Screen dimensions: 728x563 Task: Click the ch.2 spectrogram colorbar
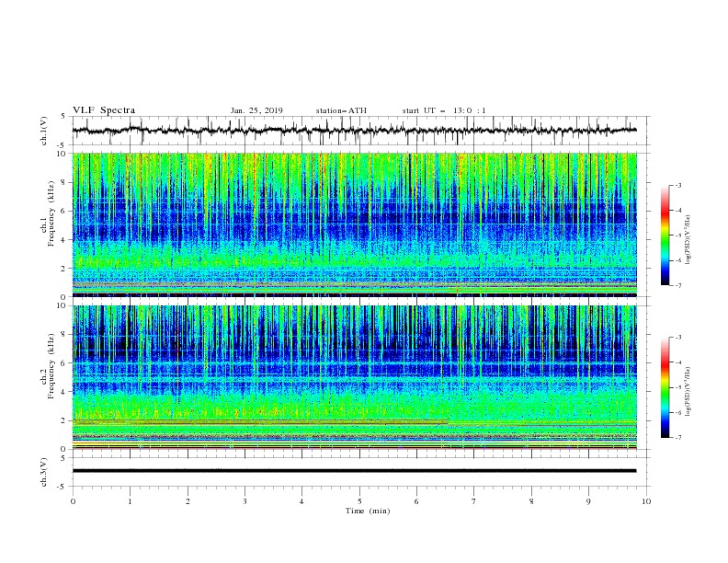tap(665, 387)
